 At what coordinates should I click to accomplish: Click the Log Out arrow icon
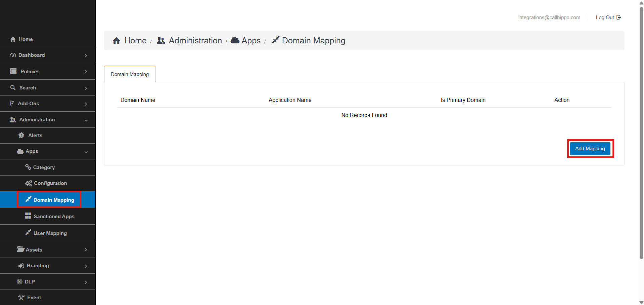click(x=619, y=17)
